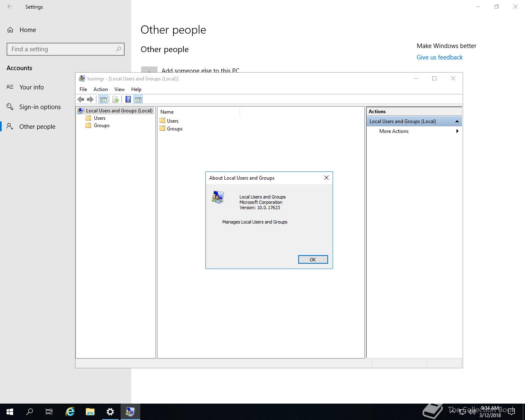
Task: Open the View menu in lusrmgr
Action: (119, 89)
